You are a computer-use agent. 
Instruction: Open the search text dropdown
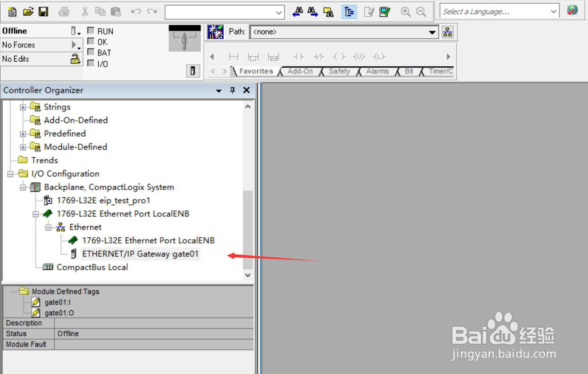point(279,12)
